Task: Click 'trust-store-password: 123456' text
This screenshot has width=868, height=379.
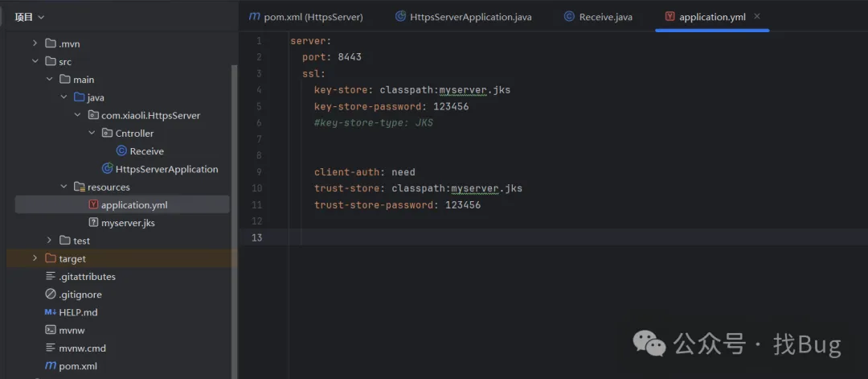Action: point(398,205)
